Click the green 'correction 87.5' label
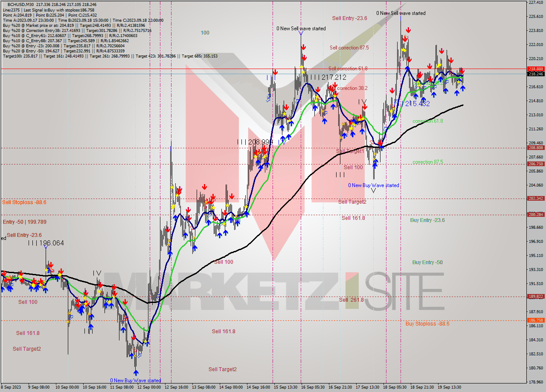The height and width of the screenshot is (392, 546). (428, 162)
